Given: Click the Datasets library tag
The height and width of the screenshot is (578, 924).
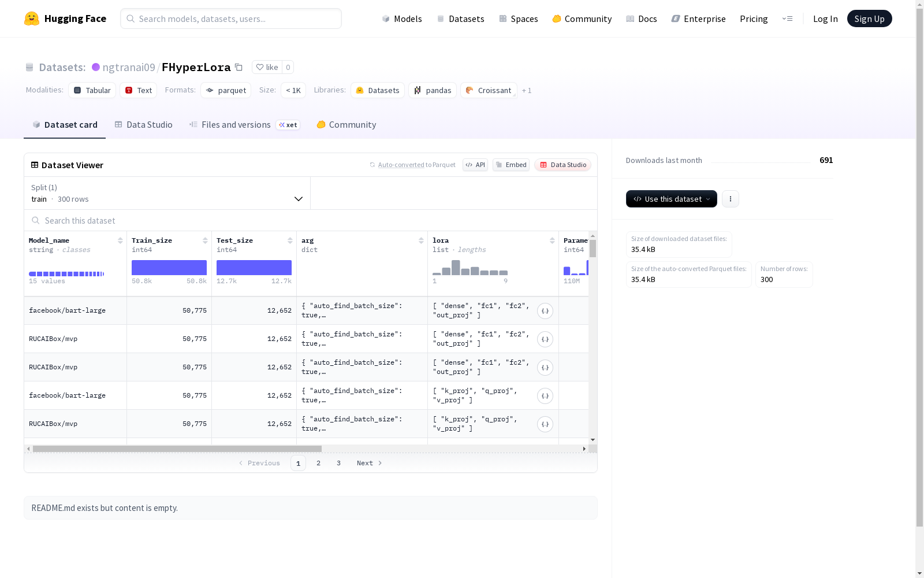Looking at the screenshot, I should click(x=378, y=90).
